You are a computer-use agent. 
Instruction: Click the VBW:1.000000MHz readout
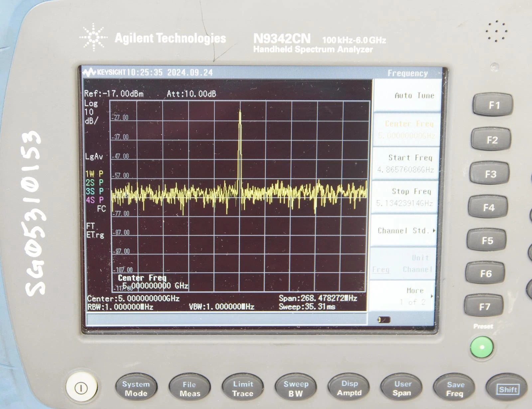click(x=221, y=307)
